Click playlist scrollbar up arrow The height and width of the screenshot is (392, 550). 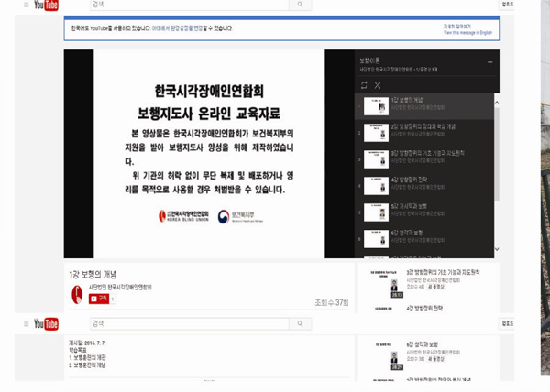[x=497, y=103]
